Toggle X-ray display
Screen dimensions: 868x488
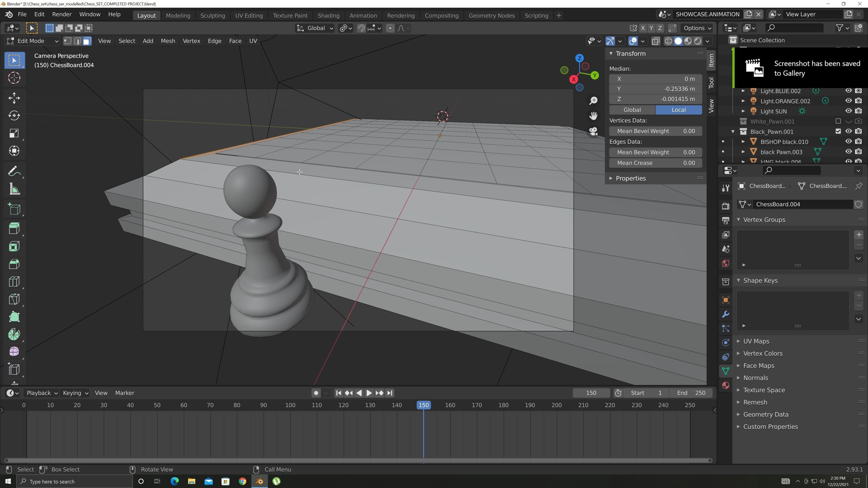(655, 41)
